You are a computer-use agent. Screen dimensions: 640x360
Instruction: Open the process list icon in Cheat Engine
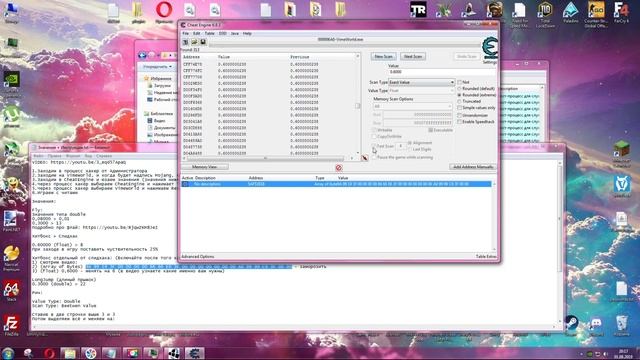pyautogui.click(x=185, y=42)
